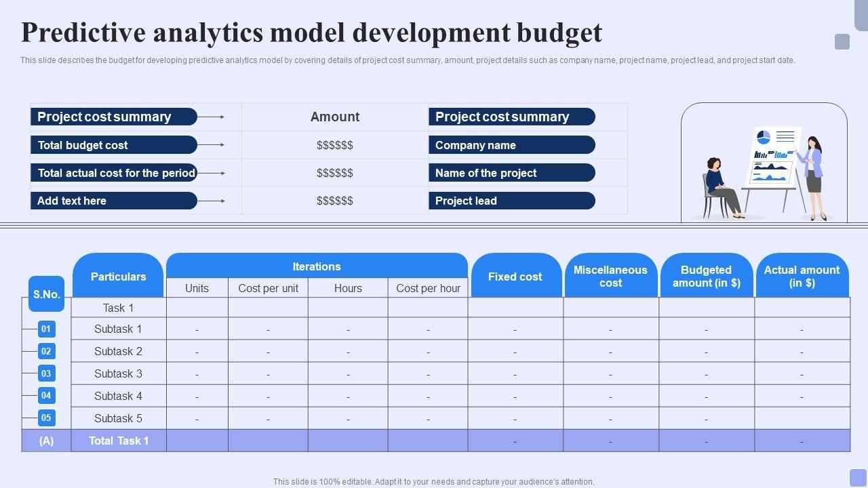The height and width of the screenshot is (488, 868).
Task: Click the S.No. blue badge
Action: (x=47, y=294)
